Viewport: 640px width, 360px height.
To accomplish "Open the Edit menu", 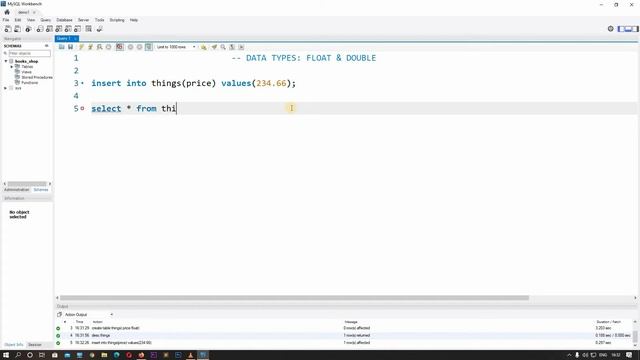I will 18,20.
